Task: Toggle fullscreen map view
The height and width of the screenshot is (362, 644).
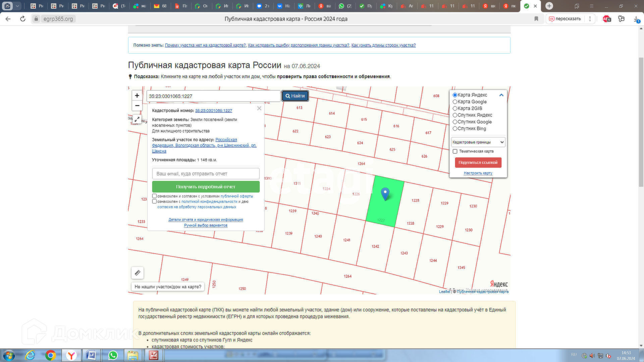Action: (137, 119)
